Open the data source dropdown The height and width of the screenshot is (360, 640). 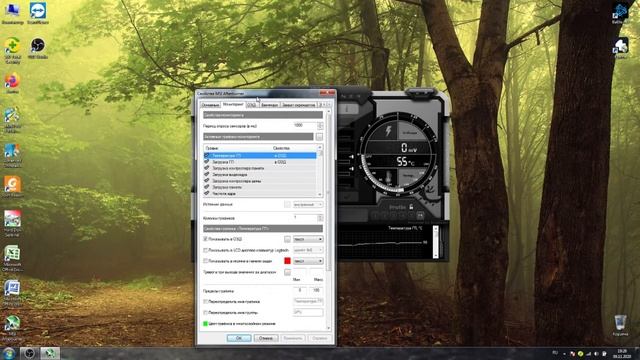click(x=308, y=204)
